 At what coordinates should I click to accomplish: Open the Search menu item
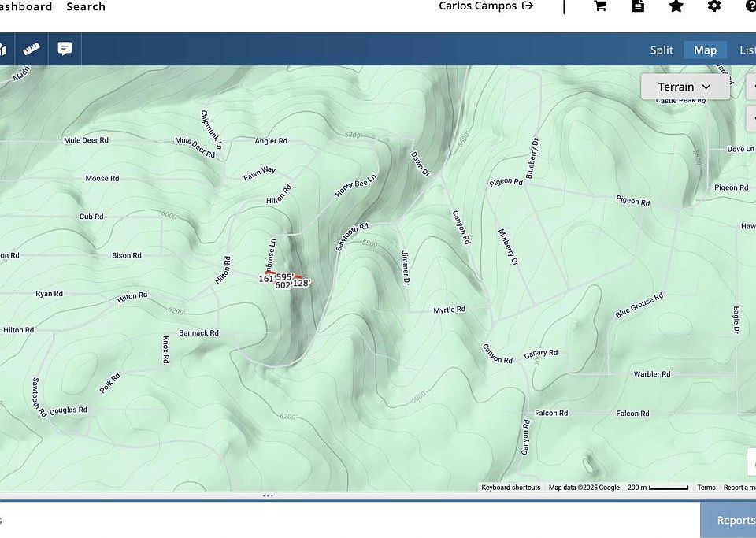click(x=86, y=6)
